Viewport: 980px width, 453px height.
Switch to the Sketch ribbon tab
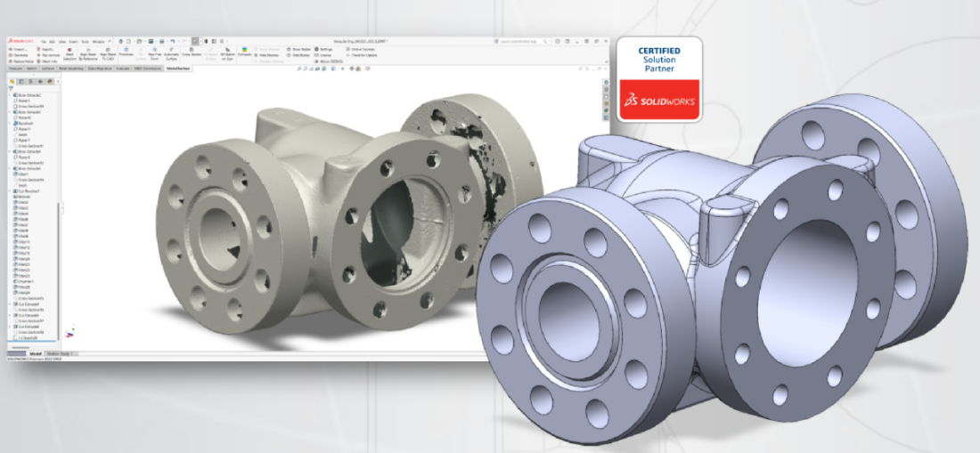[x=31, y=68]
